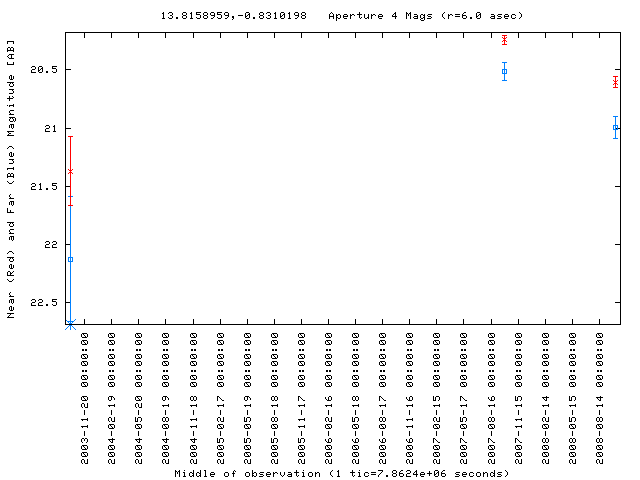Click the 2006-05-18 date tick label
The width and height of the screenshot is (640, 480).
tap(356, 398)
